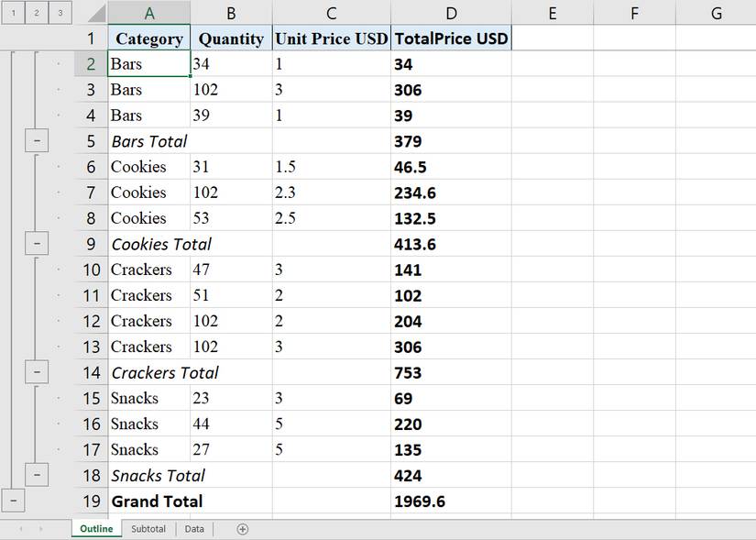Click the grand total value 1969.6
This screenshot has width=756, height=540.
click(x=451, y=501)
